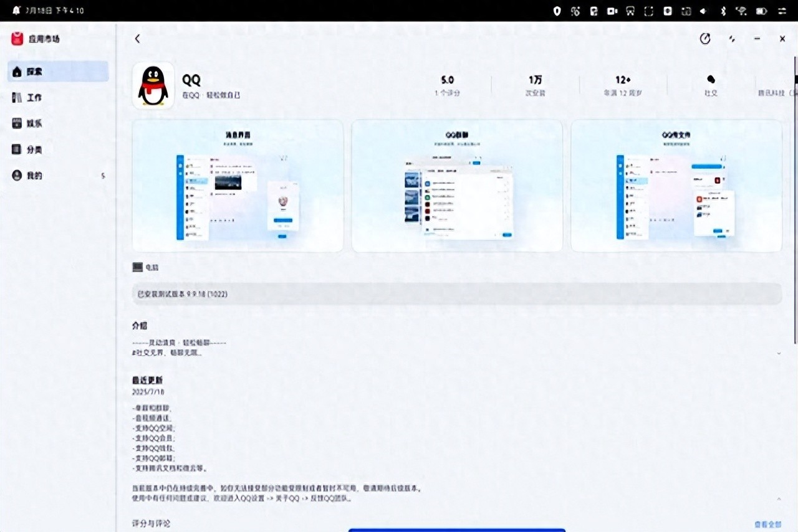Screen dimensions: 798x532
Task: Click the '支持腾讯文档和微云等' update note line
Action: [x=170, y=468]
